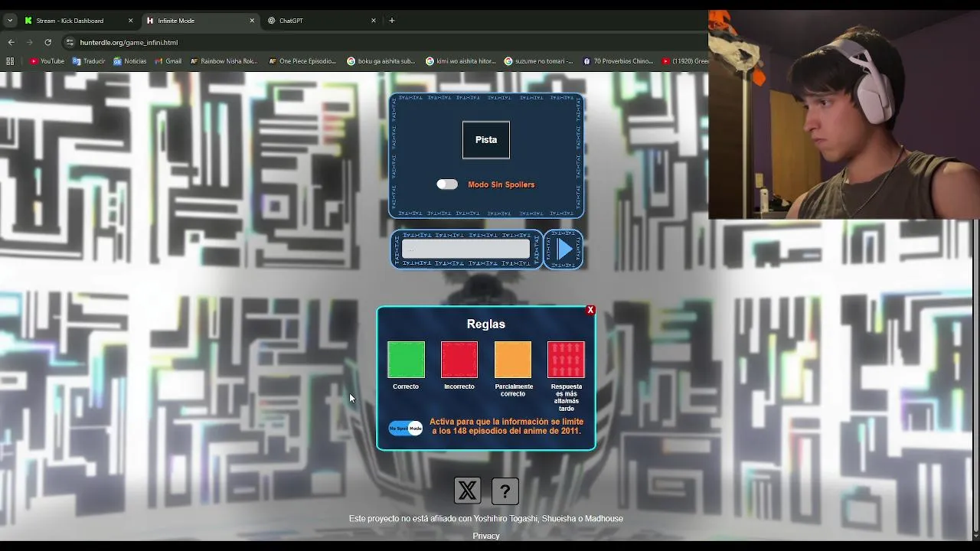The height and width of the screenshot is (551, 980).
Task: Click the No Spoil Mode badge icon
Action: (x=405, y=428)
